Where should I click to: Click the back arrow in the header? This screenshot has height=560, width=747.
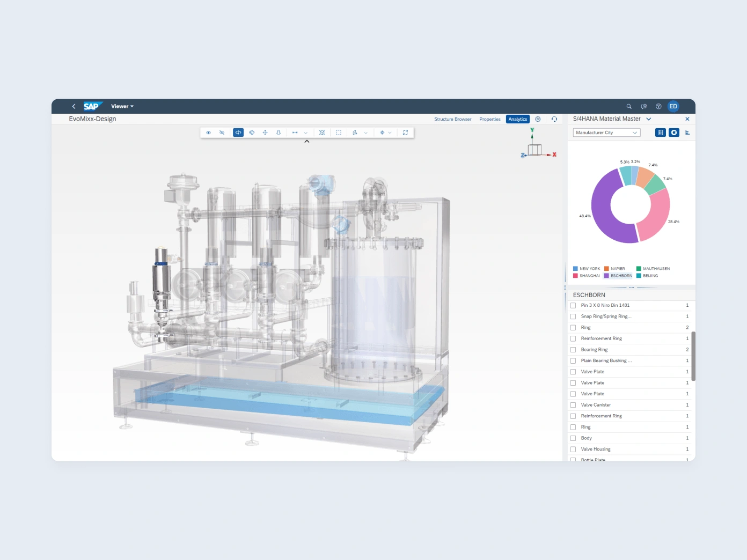click(x=74, y=106)
